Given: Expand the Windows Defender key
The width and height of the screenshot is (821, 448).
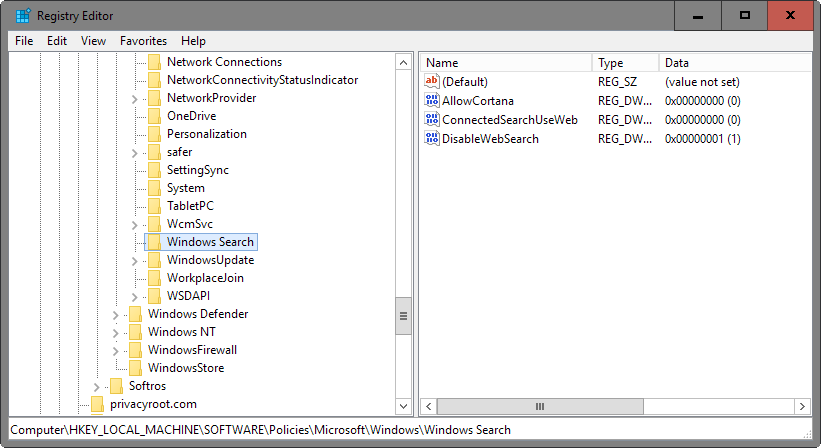Looking at the screenshot, I should click(116, 315).
